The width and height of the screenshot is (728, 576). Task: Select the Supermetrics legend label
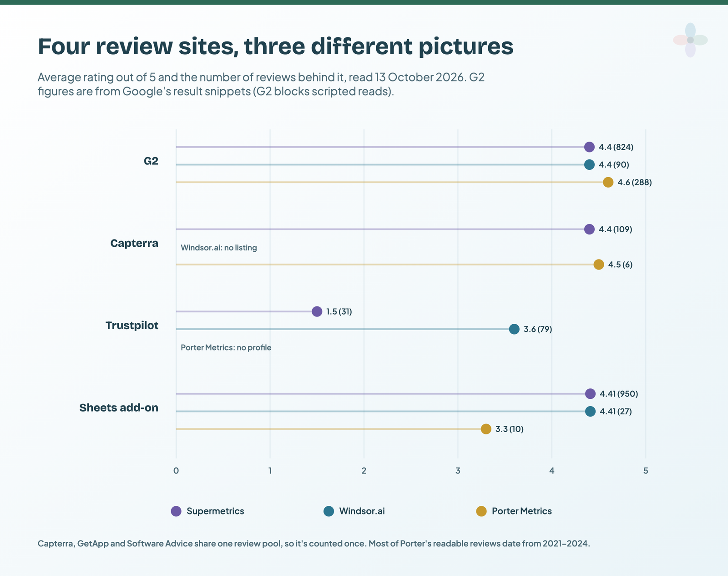coord(215,511)
